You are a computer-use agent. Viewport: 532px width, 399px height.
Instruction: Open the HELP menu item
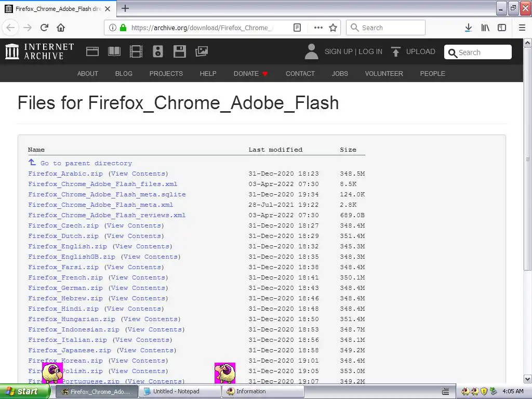pyautogui.click(x=208, y=74)
